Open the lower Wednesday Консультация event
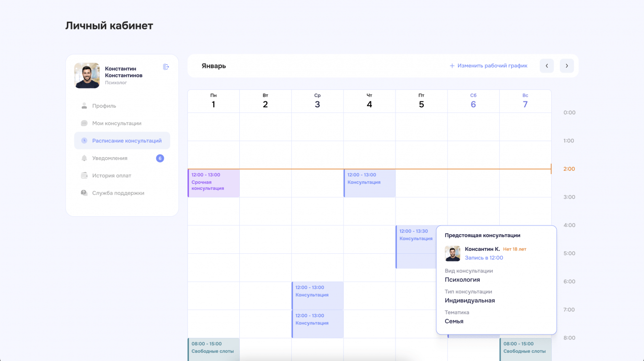This screenshot has height=361, width=644. pos(318,324)
